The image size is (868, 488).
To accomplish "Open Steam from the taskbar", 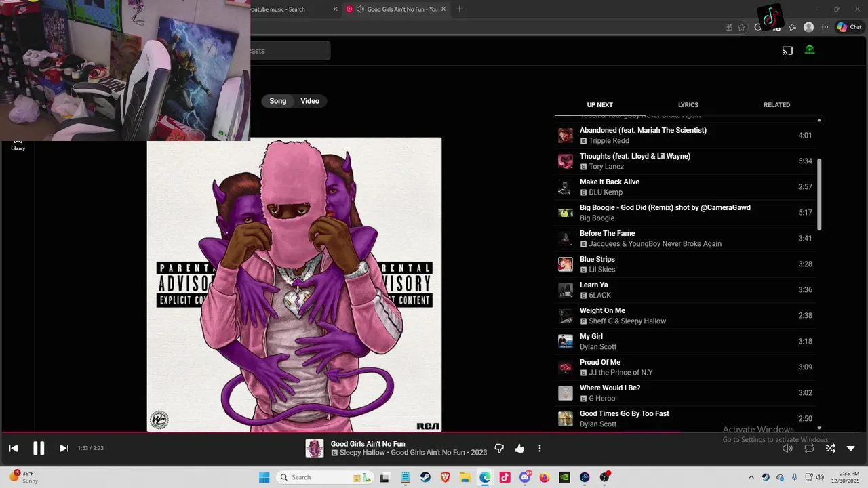I will 425,477.
